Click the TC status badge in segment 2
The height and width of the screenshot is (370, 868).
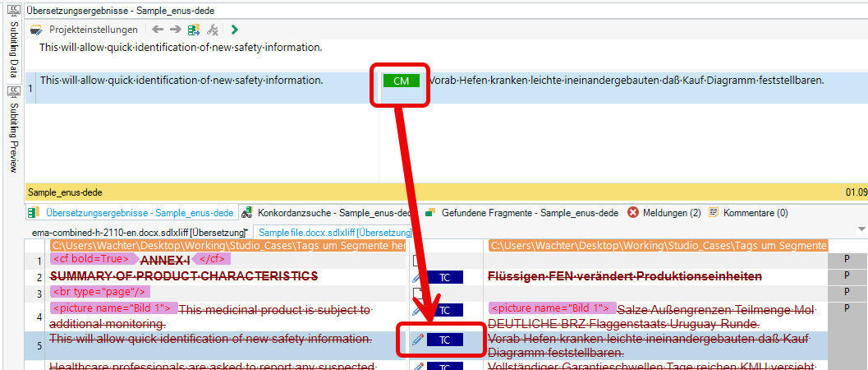(x=444, y=278)
